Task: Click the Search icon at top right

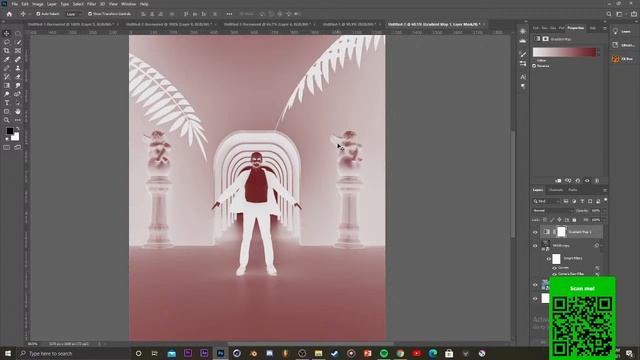Action: (x=609, y=14)
